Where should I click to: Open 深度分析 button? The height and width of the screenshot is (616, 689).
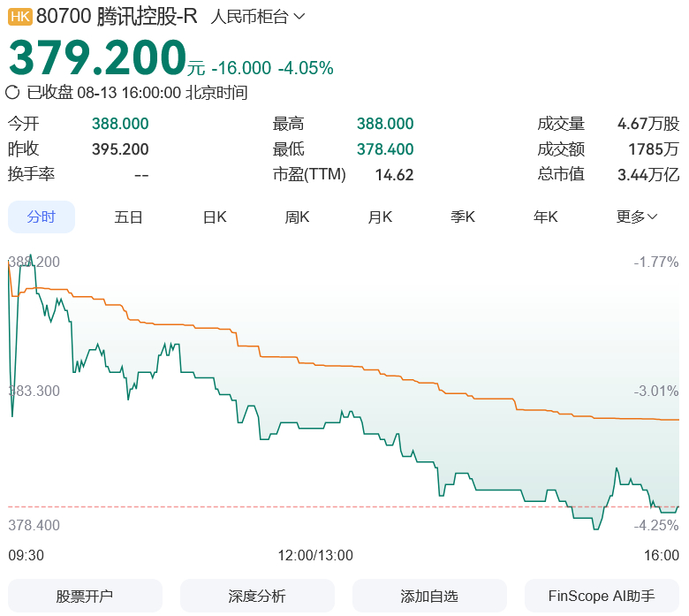point(257,596)
